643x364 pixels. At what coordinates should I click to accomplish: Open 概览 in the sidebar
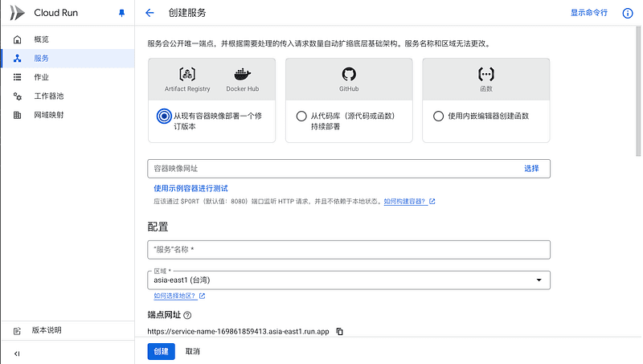pos(42,39)
